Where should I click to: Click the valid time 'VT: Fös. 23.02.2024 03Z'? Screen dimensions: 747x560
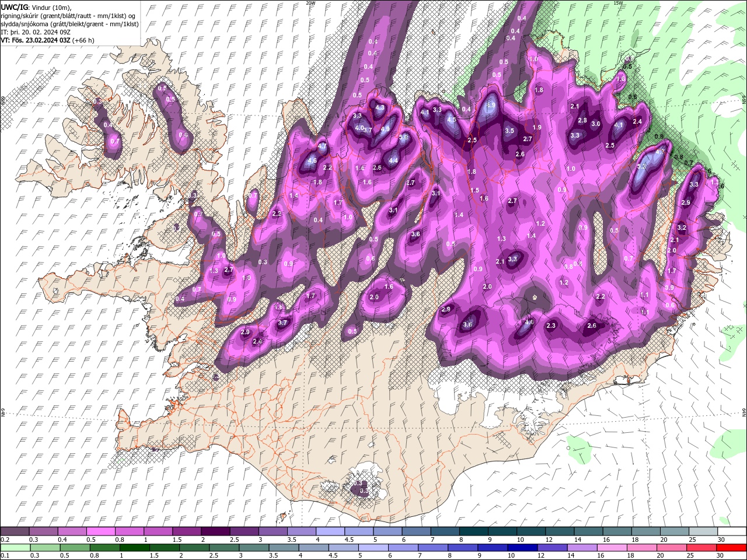[x=36, y=40]
